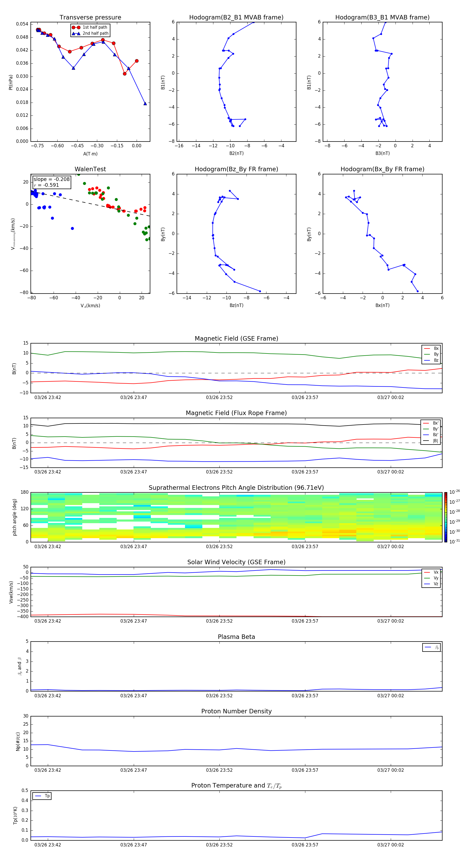Click the 'Hodogram(Bx_By FR frame)' title

(x=382, y=169)
